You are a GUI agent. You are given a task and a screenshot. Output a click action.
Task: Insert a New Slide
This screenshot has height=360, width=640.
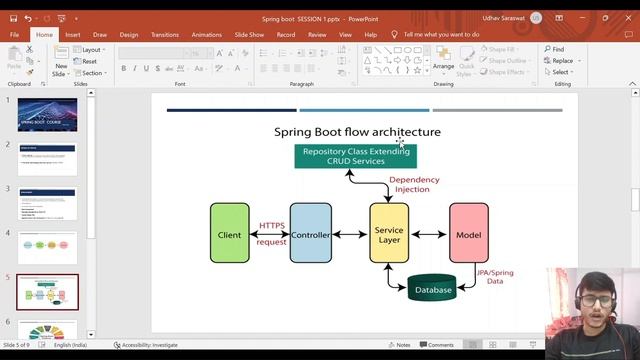pos(61,62)
